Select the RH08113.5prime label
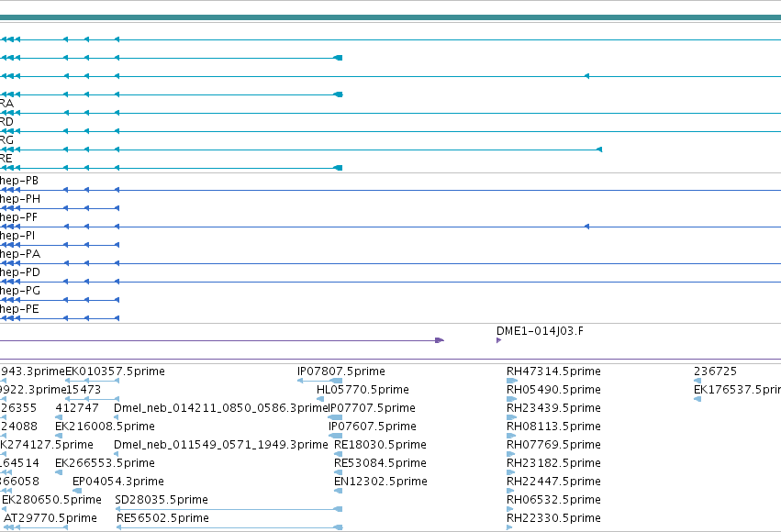 (x=553, y=427)
